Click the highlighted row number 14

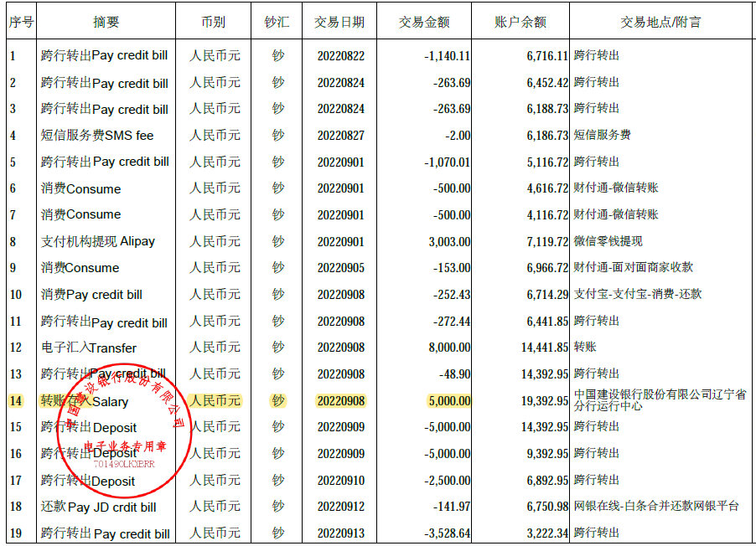16,401
